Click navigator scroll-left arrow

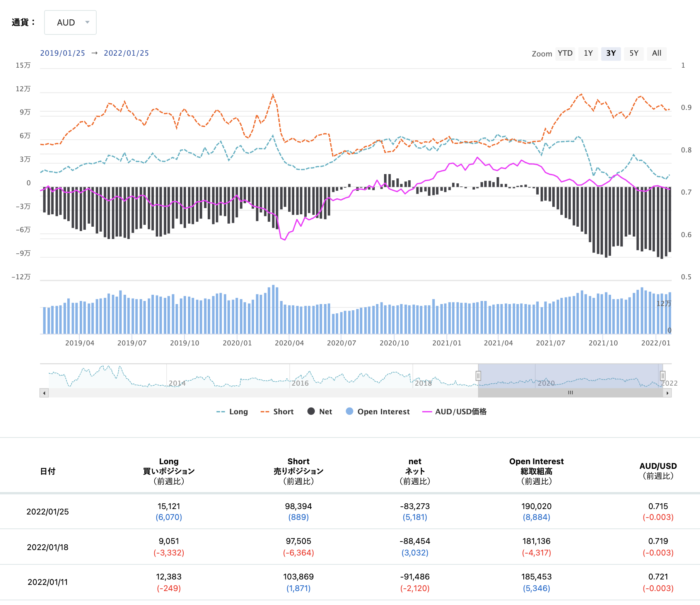tap(44, 393)
